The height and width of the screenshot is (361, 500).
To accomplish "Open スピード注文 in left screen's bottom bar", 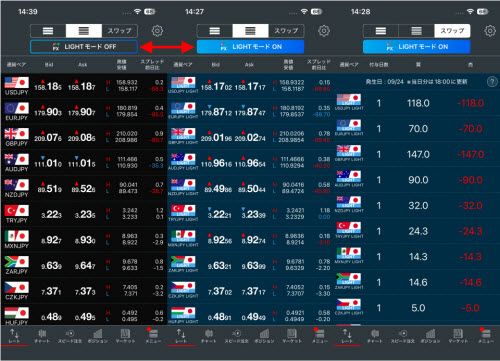I will (x=70, y=336).
